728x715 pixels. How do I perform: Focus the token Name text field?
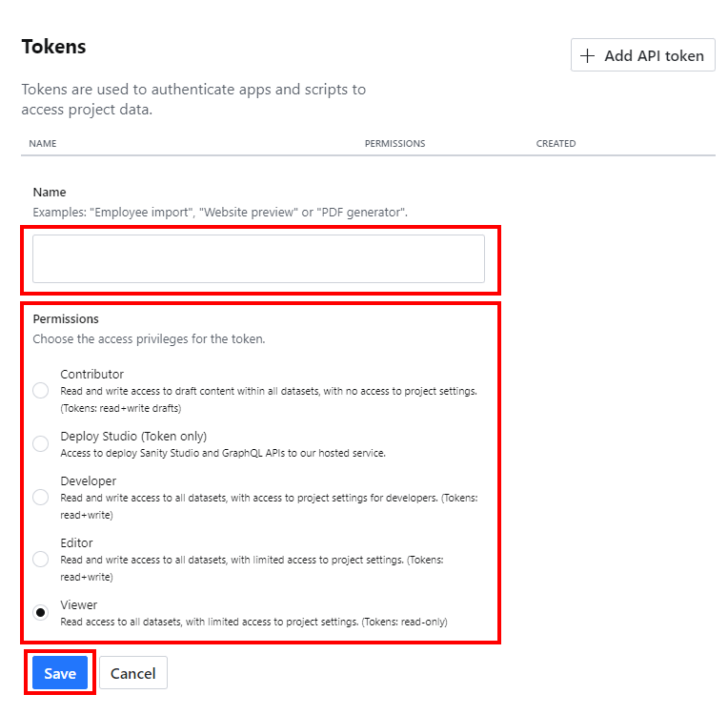click(258, 258)
